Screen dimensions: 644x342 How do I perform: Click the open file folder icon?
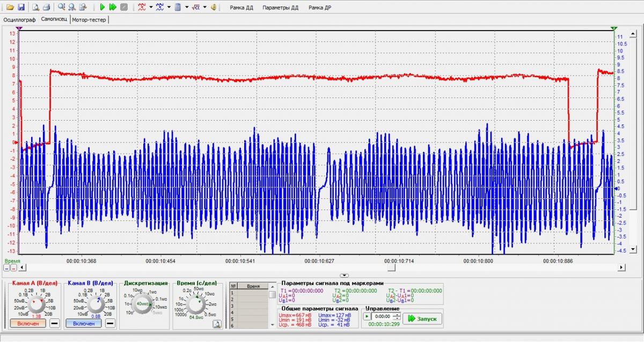[10, 8]
